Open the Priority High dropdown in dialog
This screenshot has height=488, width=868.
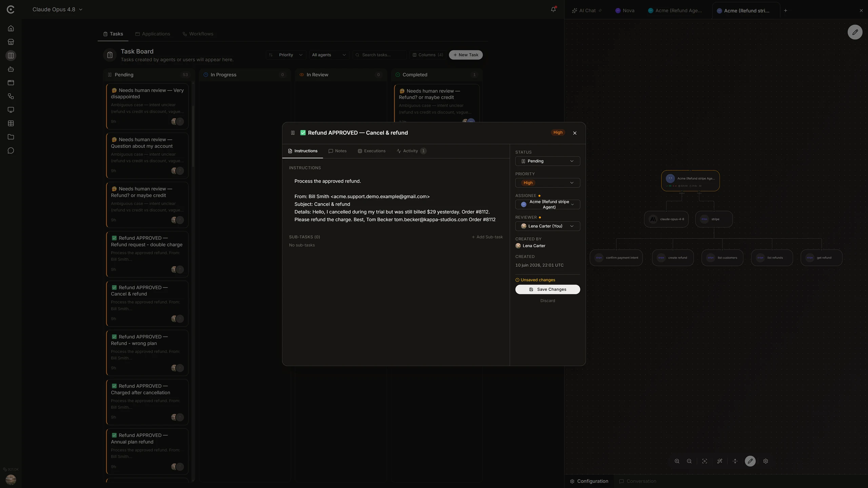(x=548, y=183)
